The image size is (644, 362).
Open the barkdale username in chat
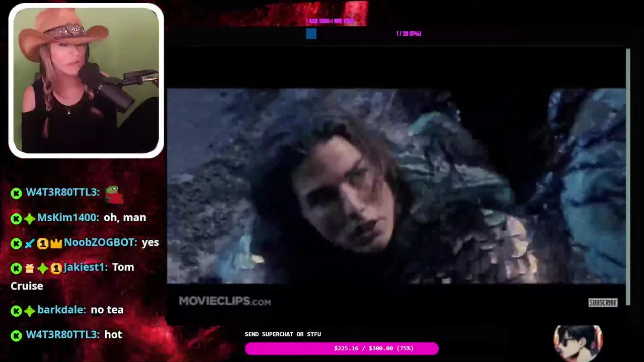pyautogui.click(x=61, y=310)
